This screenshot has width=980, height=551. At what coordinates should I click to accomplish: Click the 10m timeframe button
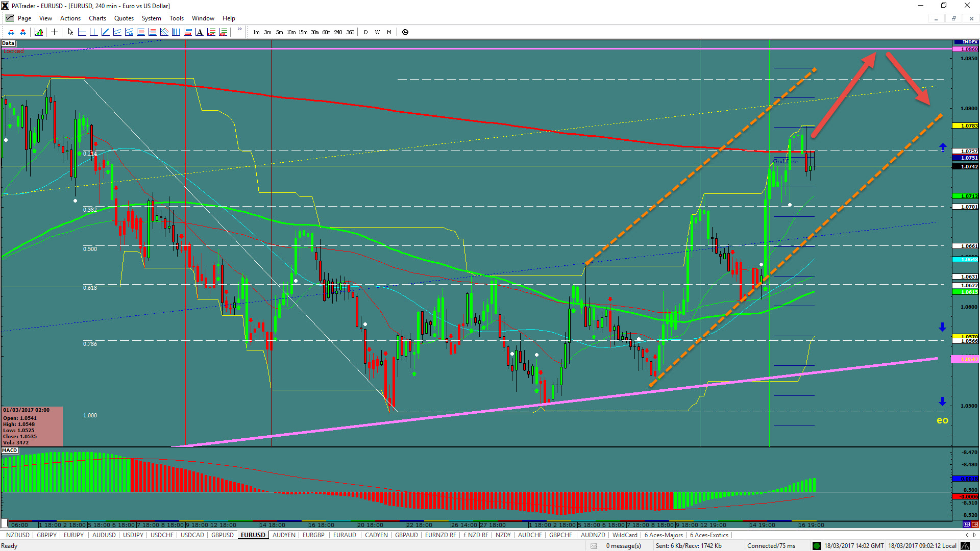(291, 32)
